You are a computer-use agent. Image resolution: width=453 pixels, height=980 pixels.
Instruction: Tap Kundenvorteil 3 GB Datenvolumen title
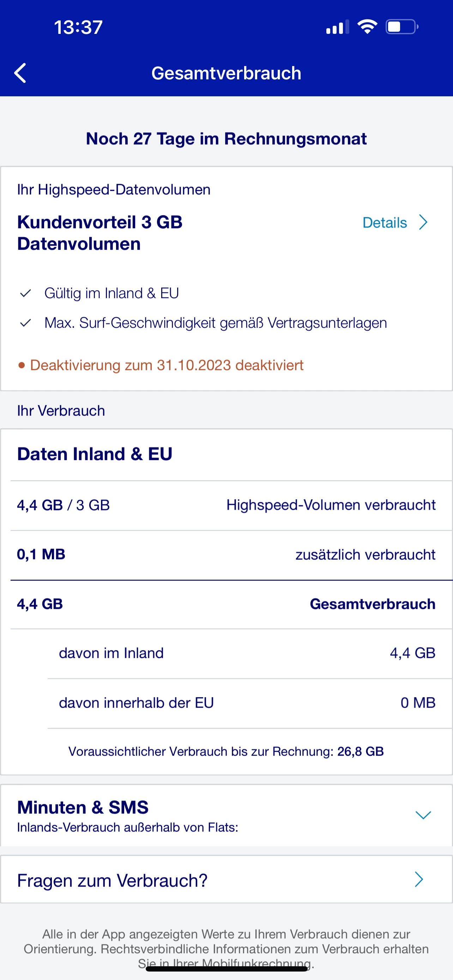click(x=99, y=233)
